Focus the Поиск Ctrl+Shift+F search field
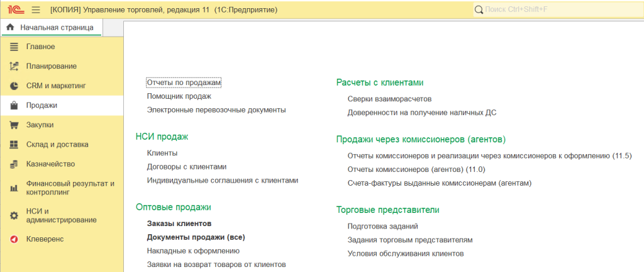 pos(558,9)
